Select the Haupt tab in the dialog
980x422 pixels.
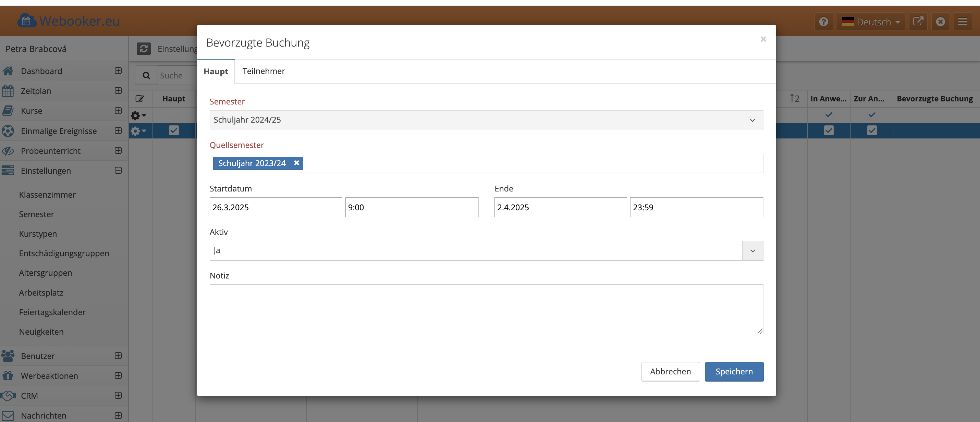216,72
